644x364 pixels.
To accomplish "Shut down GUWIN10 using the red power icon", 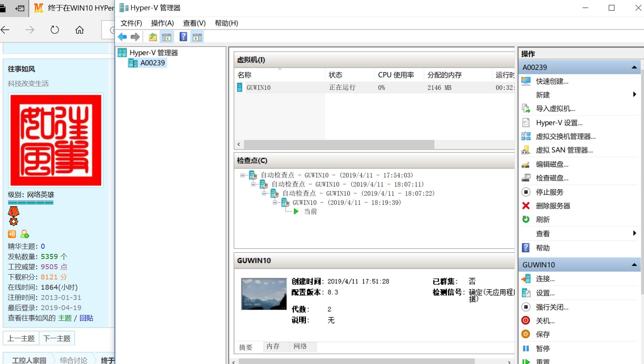I will [526, 321].
